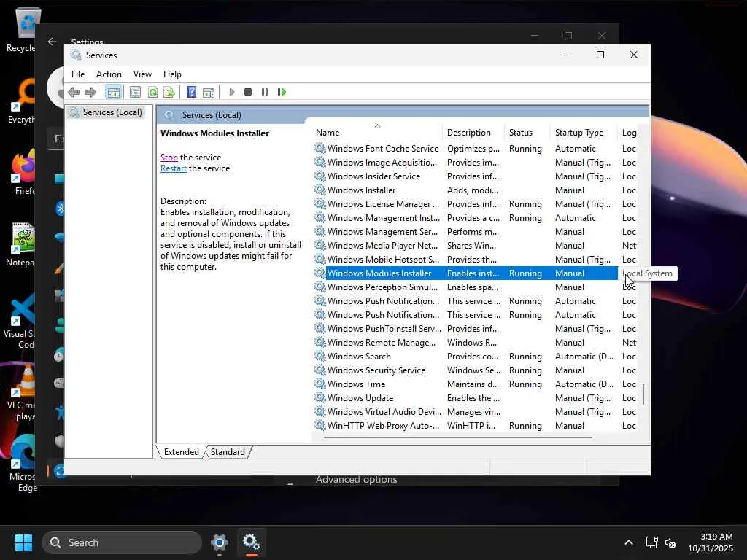The width and height of the screenshot is (747, 560).
Task: Select Windows Media Player Network service row
Action: (475, 245)
